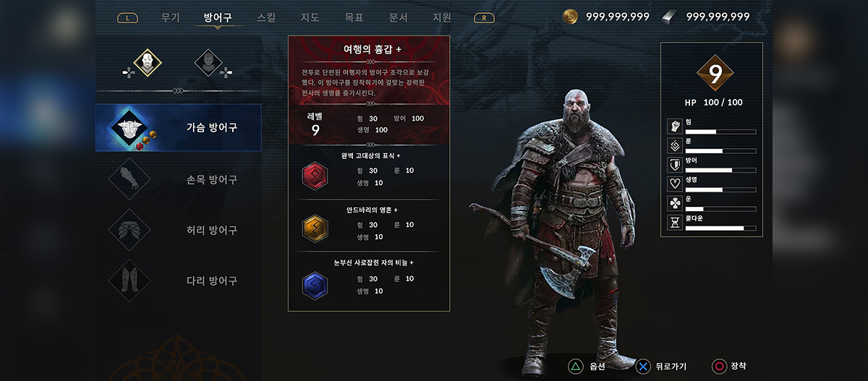Image resolution: width=868 pixels, height=381 pixels.
Task: Select the hooded companion portrait icon
Action: click(208, 62)
